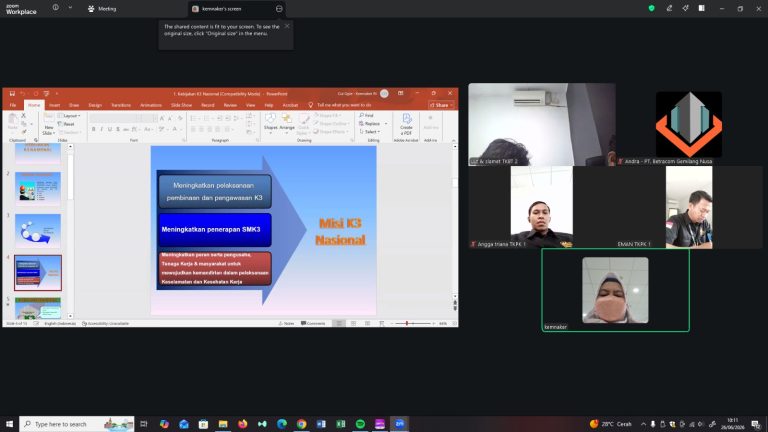Open the meeting info icon beside Workplace
Screen dimensions: 768x432
(56, 7)
